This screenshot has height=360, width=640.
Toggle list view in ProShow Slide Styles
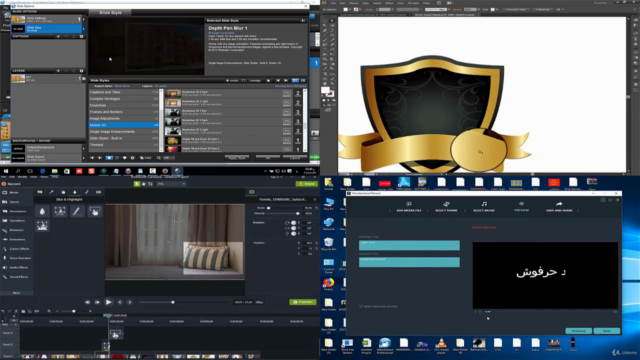pyautogui.click(x=295, y=80)
